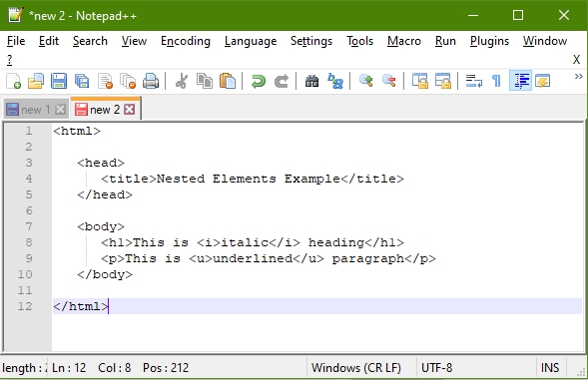This screenshot has width=588, height=380.
Task: Click Pos : 212 in status bar
Action: coord(166,368)
